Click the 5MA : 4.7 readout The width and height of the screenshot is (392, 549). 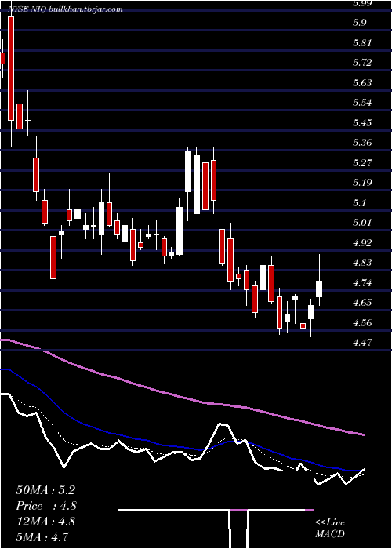pyautogui.click(x=42, y=536)
